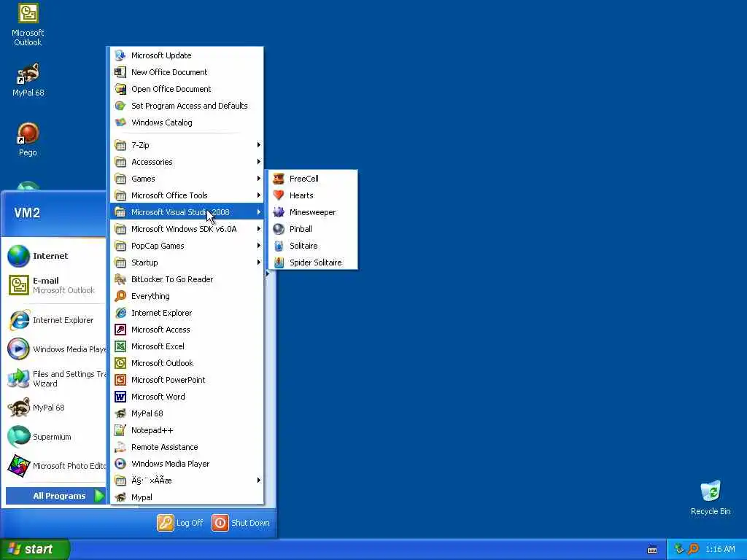The width and height of the screenshot is (747, 560).
Task: Click the Microsoft Access icon
Action: pos(120,330)
